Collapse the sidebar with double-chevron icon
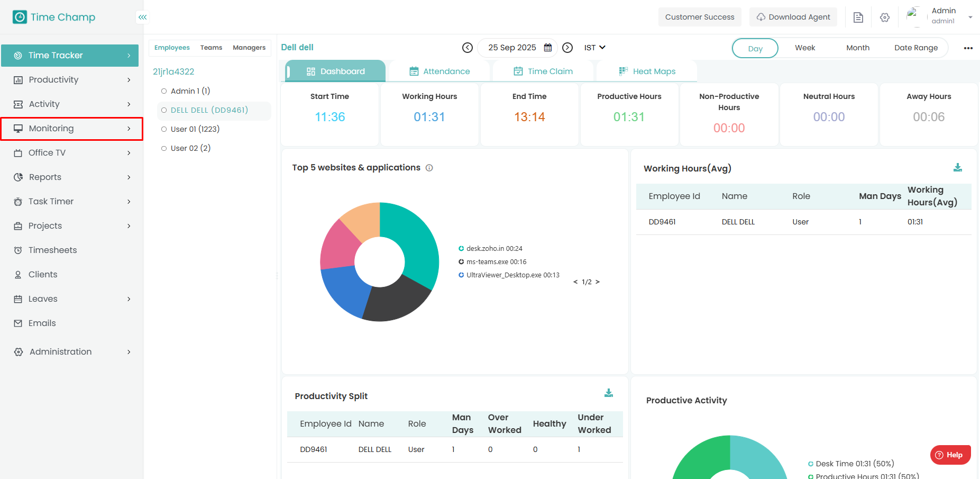980x479 pixels. click(142, 17)
